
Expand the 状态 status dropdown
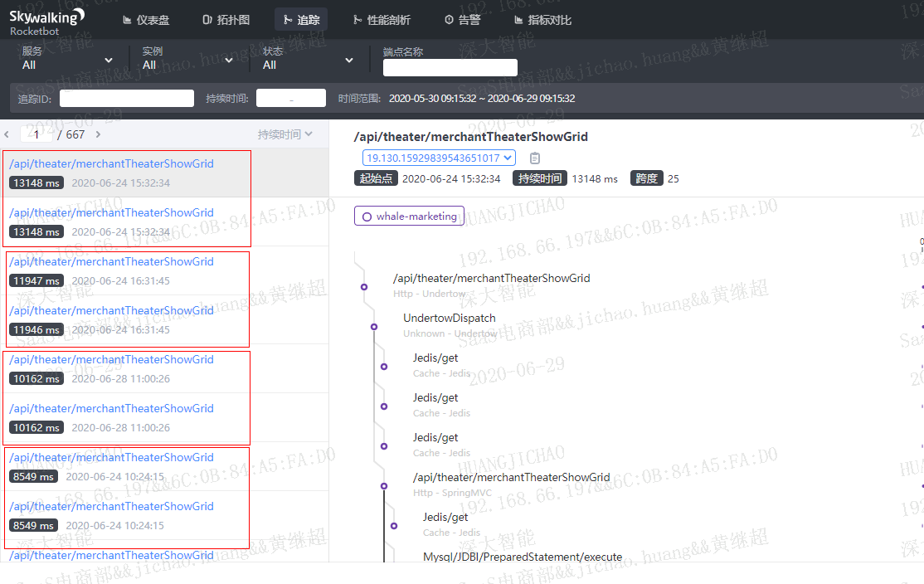(308, 59)
